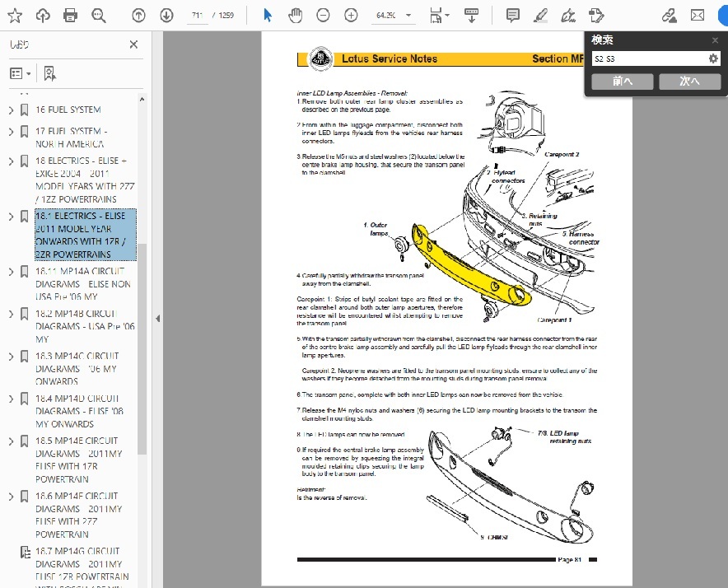Click the scrolling mode keyboard icon

[x=471, y=16]
